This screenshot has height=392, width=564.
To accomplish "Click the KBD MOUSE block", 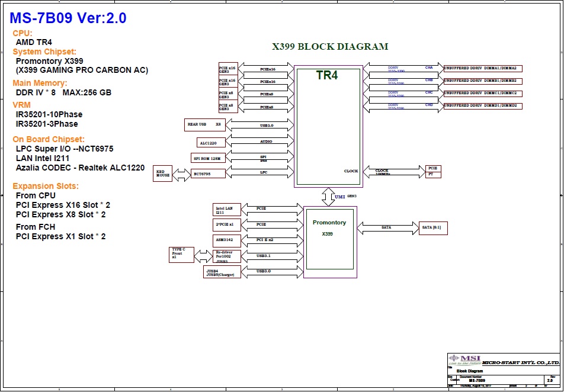I will [164, 173].
